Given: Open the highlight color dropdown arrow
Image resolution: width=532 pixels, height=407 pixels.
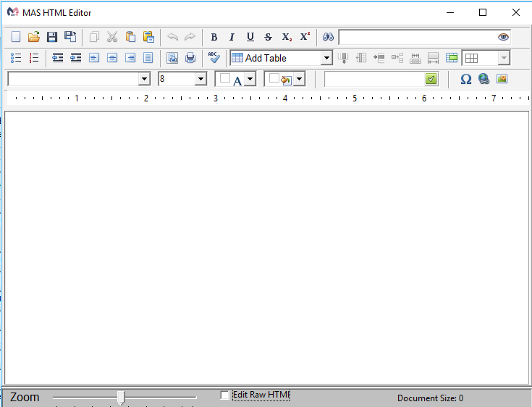Looking at the screenshot, I should tap(299, 79).
